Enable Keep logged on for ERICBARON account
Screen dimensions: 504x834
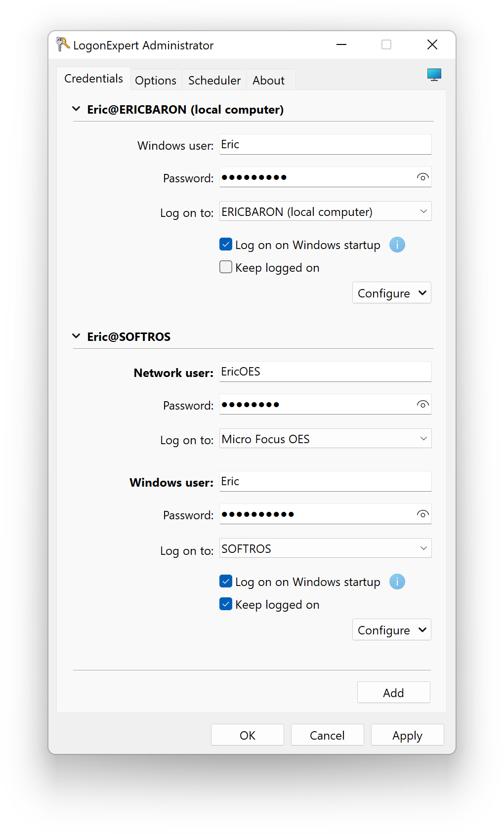[x=226, y=267]
